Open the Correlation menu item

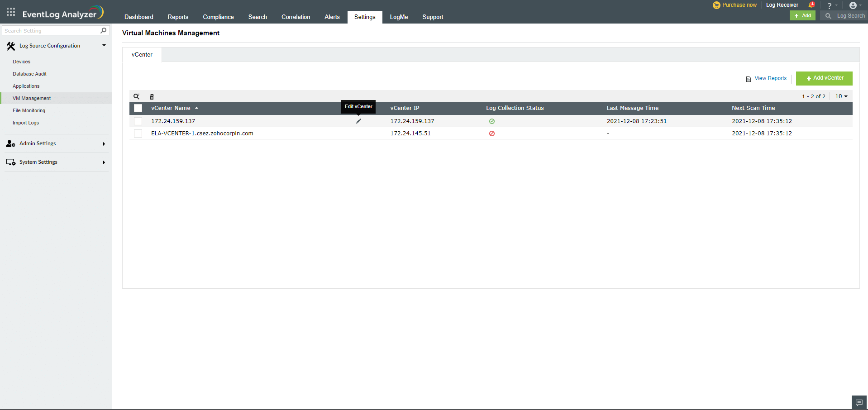tap(296, 17)
